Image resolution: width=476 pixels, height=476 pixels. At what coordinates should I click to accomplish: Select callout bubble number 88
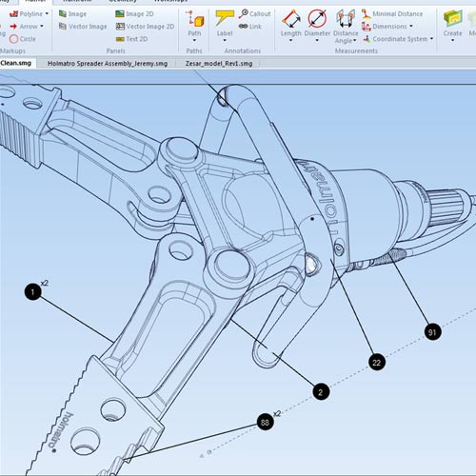tap(265, 422)
